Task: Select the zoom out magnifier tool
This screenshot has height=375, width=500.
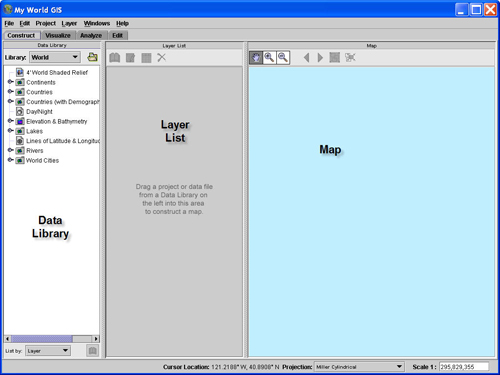Action: pos(283,57)
